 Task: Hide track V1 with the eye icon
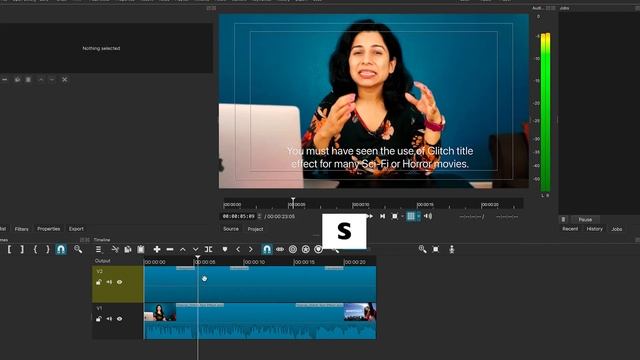(x=120, y=319)
